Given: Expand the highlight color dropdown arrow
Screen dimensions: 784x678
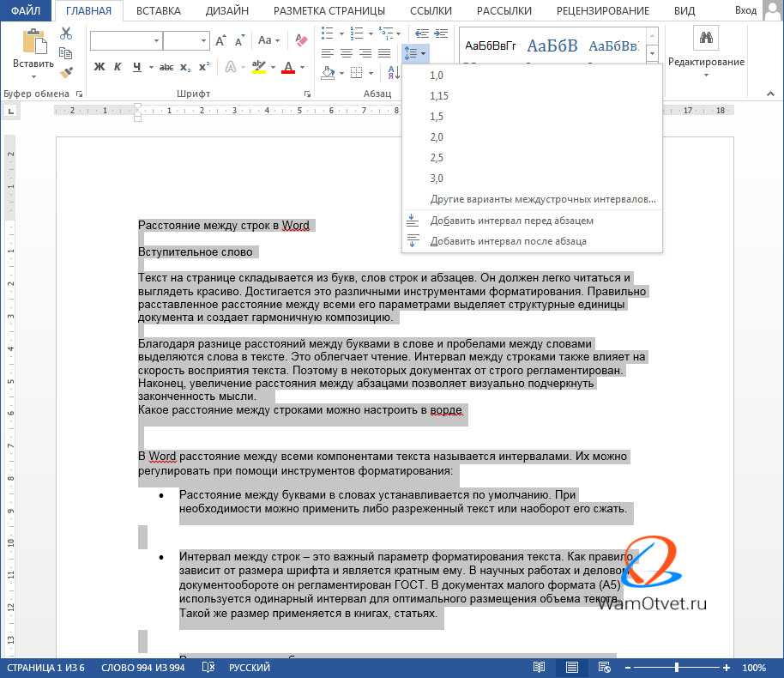Looking at the screenshot, I should tap(273, 67).
